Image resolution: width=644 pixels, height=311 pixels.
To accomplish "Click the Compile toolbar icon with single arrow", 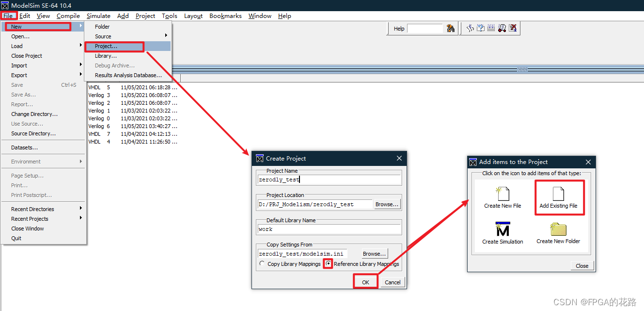I will coord(470,28).
